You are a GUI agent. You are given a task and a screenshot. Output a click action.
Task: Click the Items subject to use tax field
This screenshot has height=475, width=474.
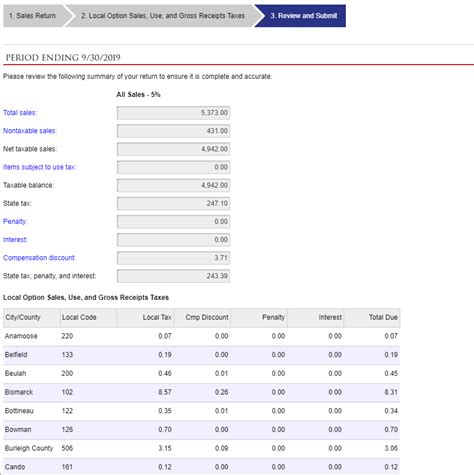pyautogui.click(x=173, y=167)
